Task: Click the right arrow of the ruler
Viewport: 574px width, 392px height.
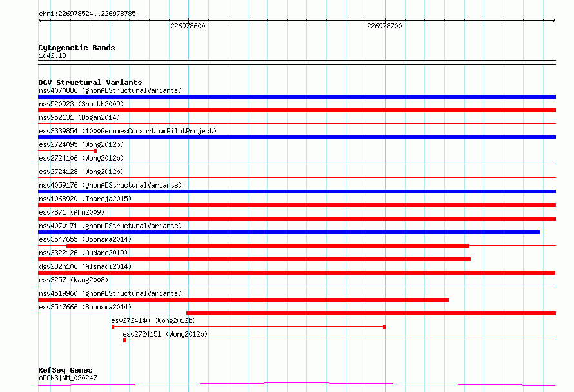Action: [x=554, y=21]
